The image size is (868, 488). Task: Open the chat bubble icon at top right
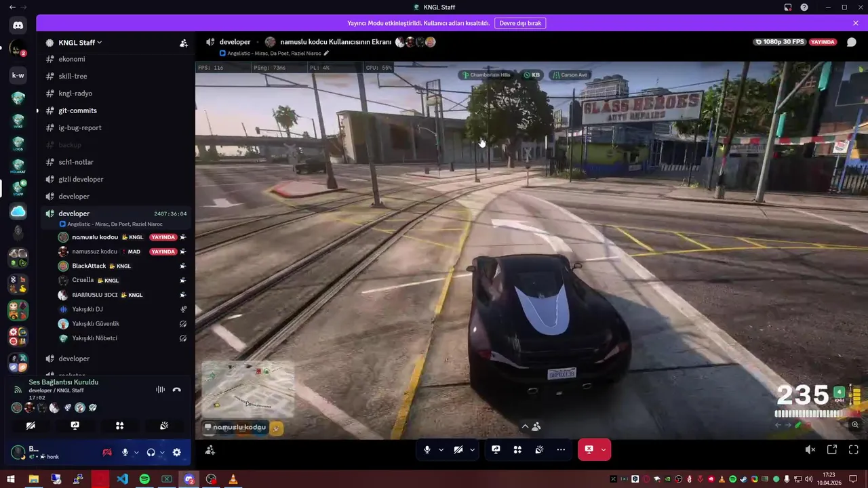click(x=851, y=42)
